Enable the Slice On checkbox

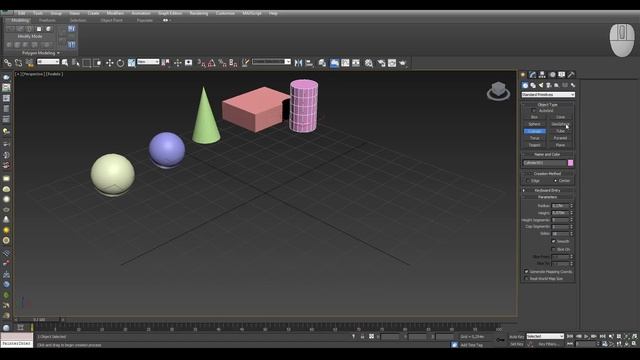[554, 249]
